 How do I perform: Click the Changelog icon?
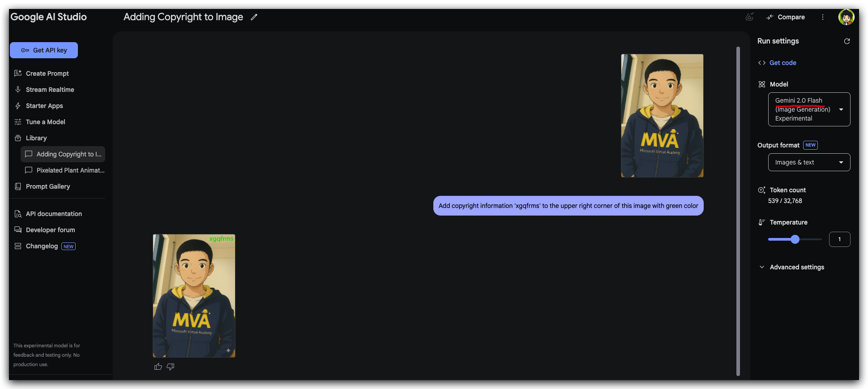click(x=18, y=246)
